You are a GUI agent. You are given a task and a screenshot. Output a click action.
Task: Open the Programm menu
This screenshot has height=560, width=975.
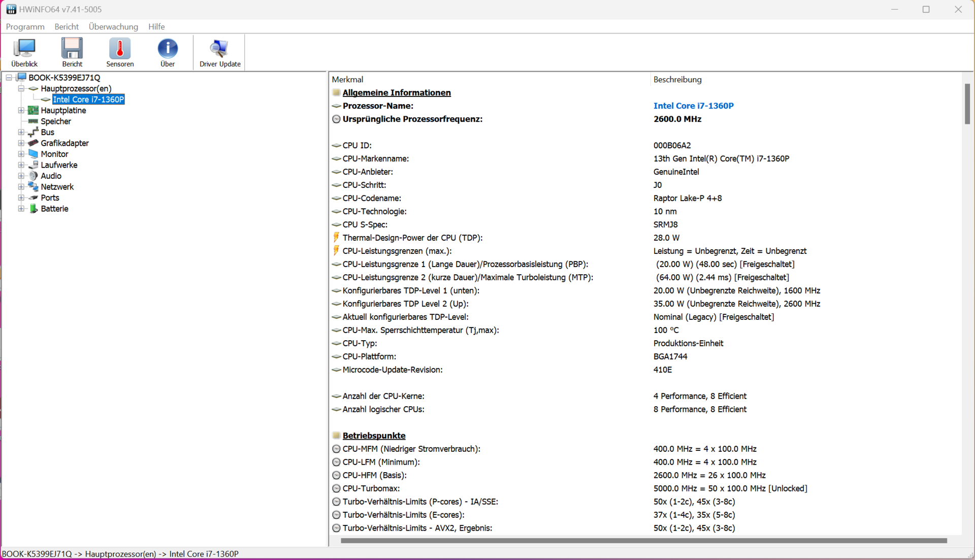tap(25, 26)
